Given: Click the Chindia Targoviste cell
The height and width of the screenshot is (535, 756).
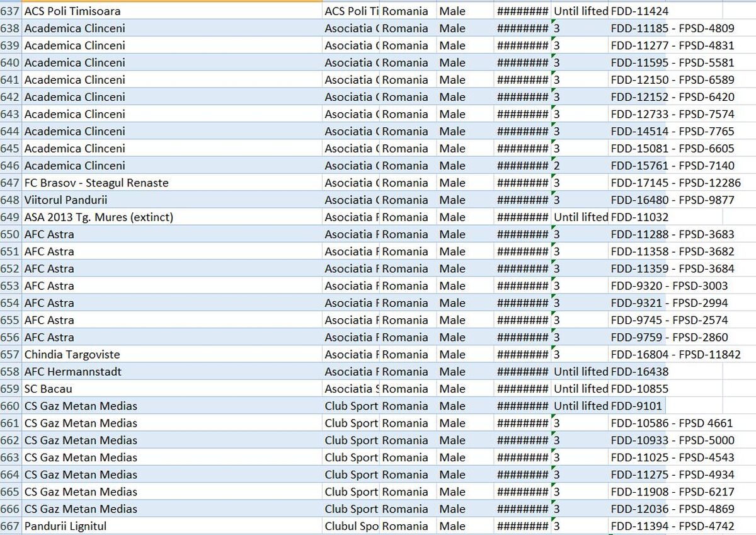Looking at the screenshot, I should 172,354.
